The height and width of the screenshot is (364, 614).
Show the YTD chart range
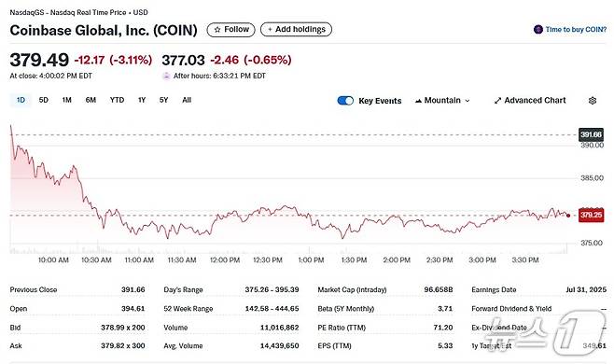point(117,100)
